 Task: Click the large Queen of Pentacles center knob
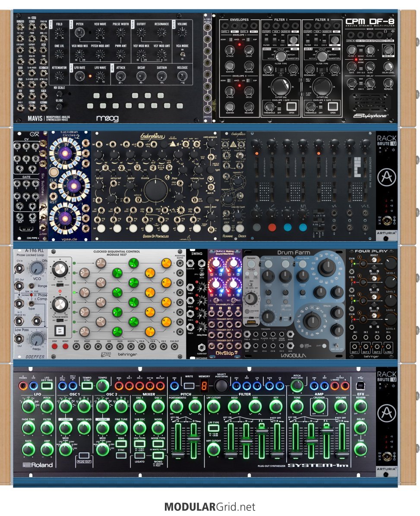point(155,190)
